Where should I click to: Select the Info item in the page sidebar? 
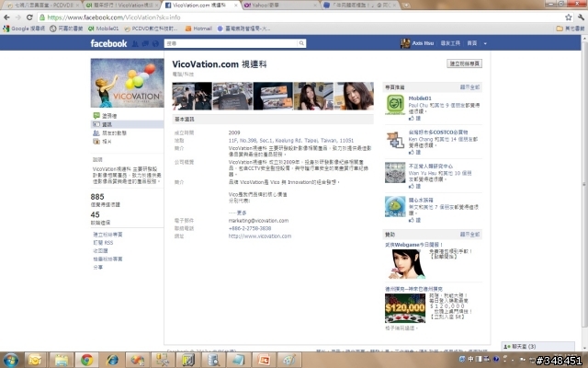pyautogui.click(x=127, y=124)
